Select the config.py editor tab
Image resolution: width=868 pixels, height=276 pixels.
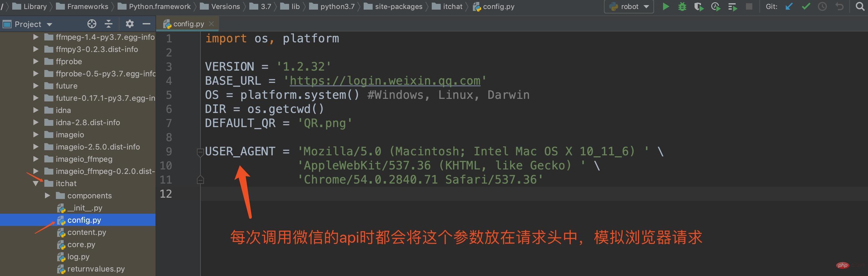pyautogui.click(x=188, y=24)
